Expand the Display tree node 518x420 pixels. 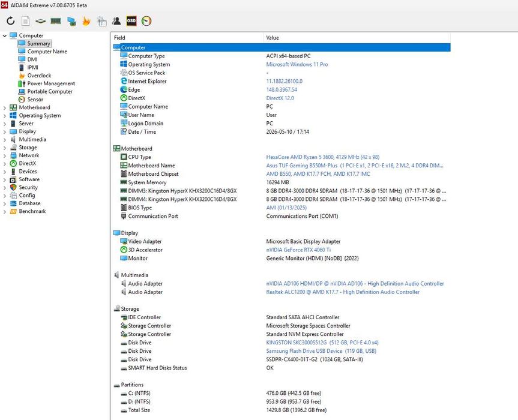click(x=5, y=131)
